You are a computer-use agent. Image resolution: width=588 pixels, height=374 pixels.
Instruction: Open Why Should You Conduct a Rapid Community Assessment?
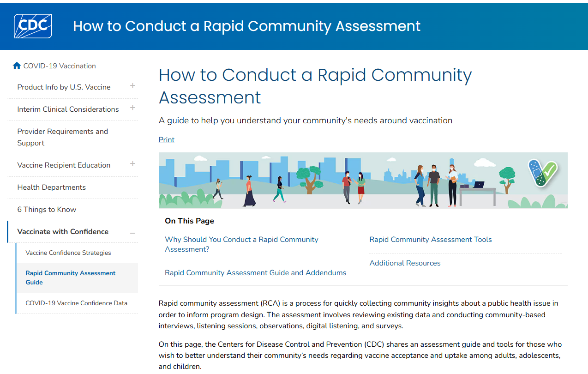(241, 244)
